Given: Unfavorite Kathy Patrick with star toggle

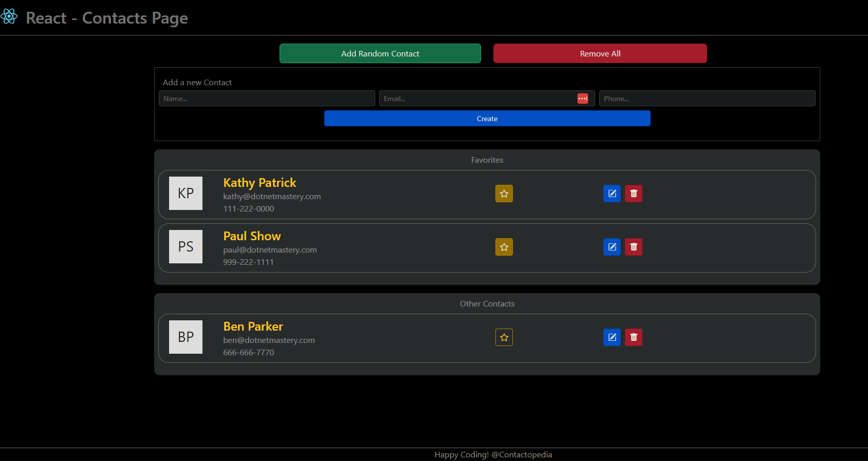Looking at the screenshot, I should click(504, 194).
